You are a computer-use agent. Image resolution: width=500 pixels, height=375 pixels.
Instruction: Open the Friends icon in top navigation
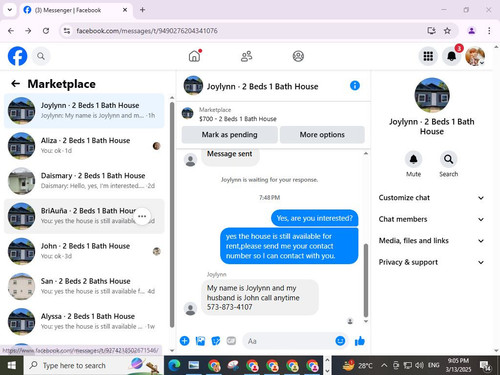246,56
